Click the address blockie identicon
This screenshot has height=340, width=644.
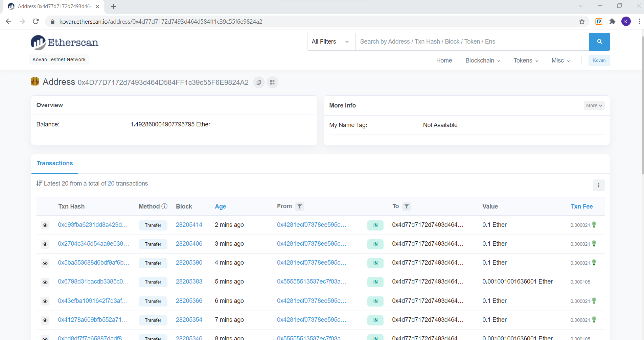point(35,81)
